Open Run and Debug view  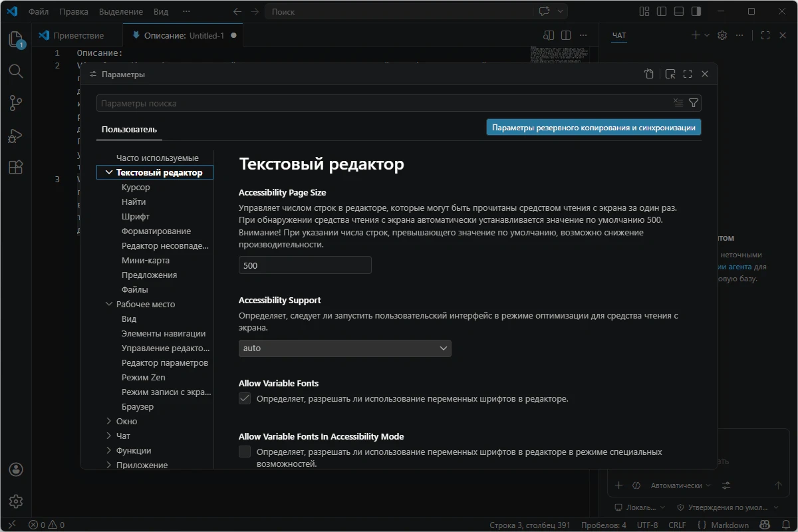coord(16,136)
